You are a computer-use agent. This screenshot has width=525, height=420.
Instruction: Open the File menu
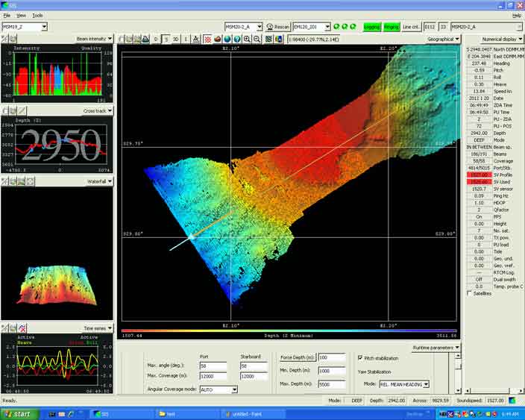pyautogui.click(x=7, y=15)
